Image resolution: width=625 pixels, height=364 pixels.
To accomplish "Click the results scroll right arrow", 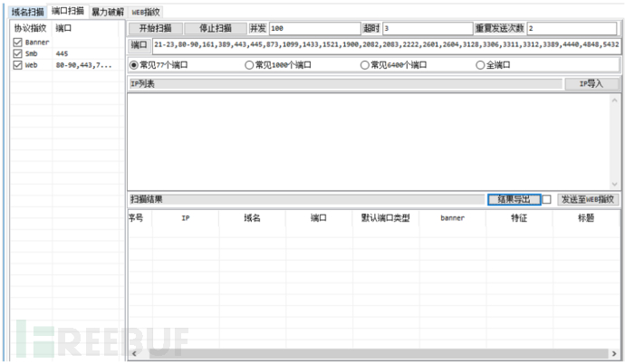I will 614,354.
